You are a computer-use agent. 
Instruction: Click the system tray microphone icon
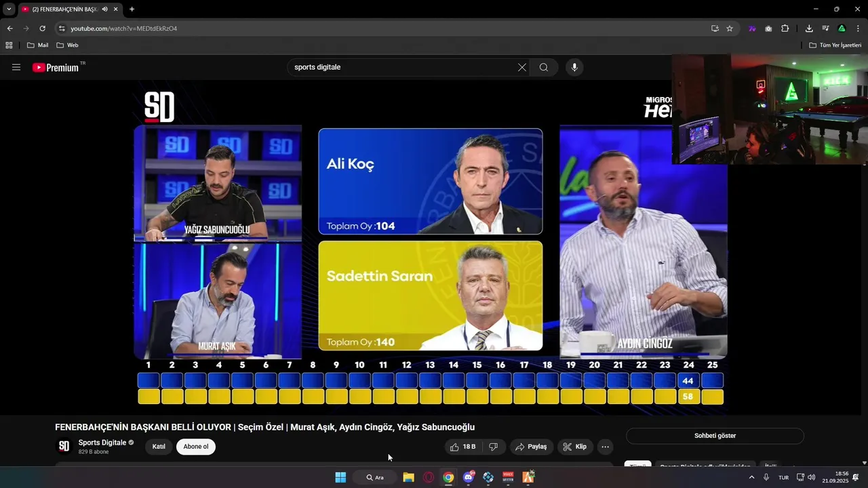pyautogui.click(x=766, y=477)
